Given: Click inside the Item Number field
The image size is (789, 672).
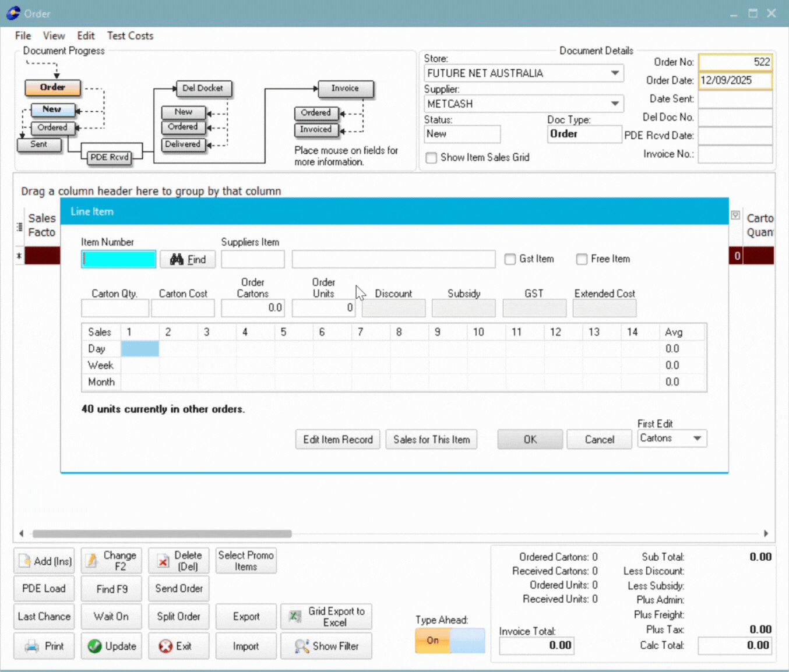Looking at the screenshot, I should pos(118,259).
